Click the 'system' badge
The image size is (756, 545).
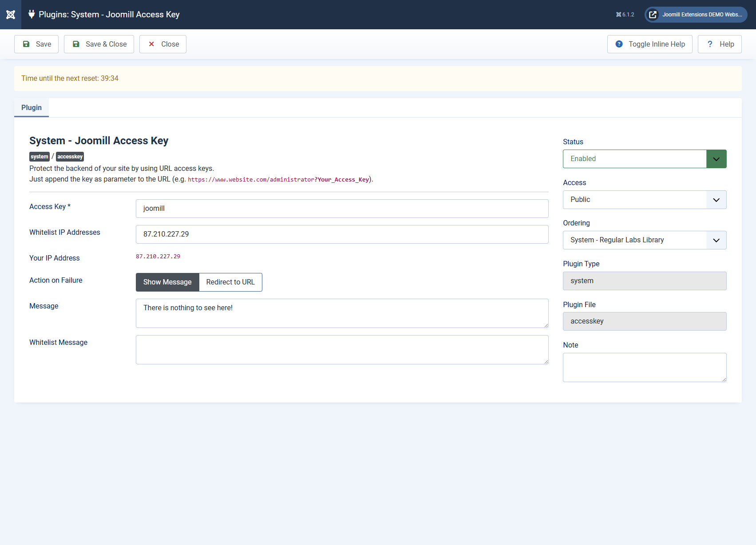point(40,157)
